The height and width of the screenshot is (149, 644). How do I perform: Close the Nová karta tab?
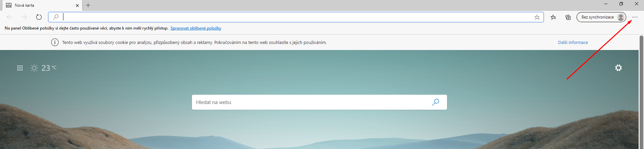pyautogui.click(x=77, y=5)
